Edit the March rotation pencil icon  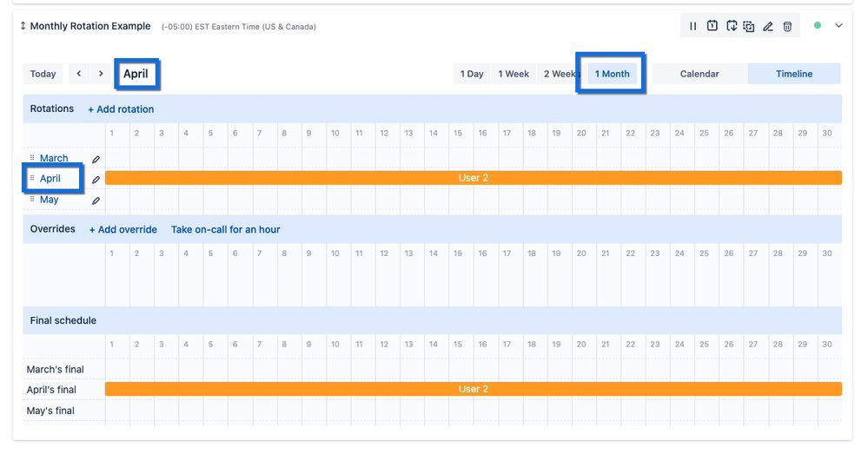coord(96,159)
